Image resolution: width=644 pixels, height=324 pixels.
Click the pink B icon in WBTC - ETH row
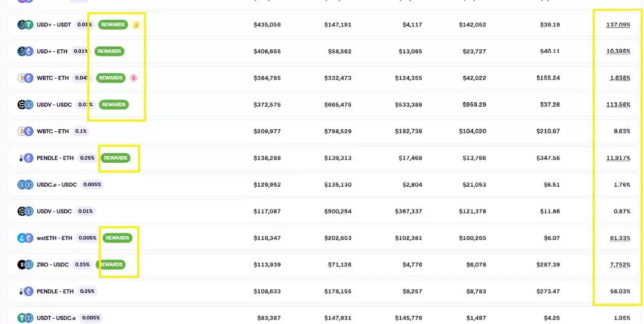tap(134, 78)
